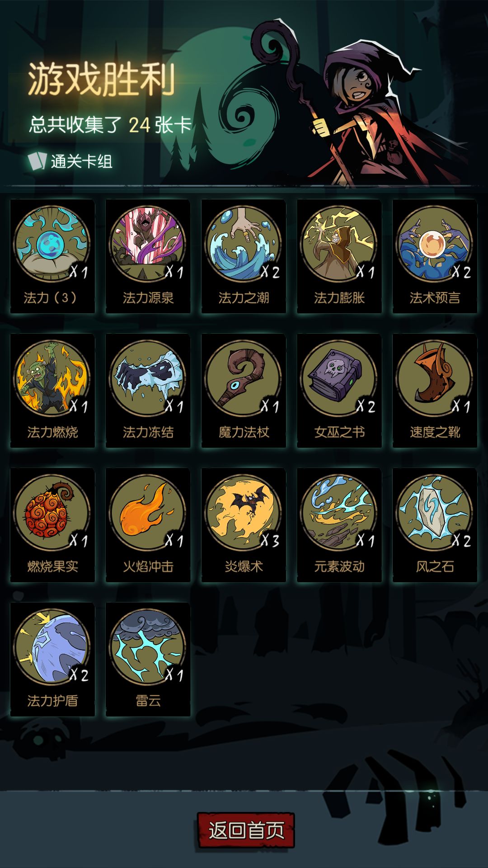This screenshot has width=488, height=868.
Task: Choose the 法力之潮 water wave card
Action: pos(244,256)
